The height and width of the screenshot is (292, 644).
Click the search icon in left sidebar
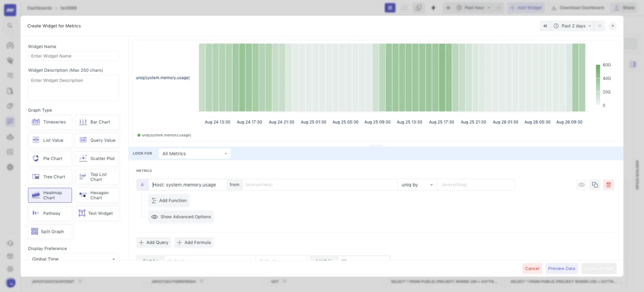tap(10, 26)
